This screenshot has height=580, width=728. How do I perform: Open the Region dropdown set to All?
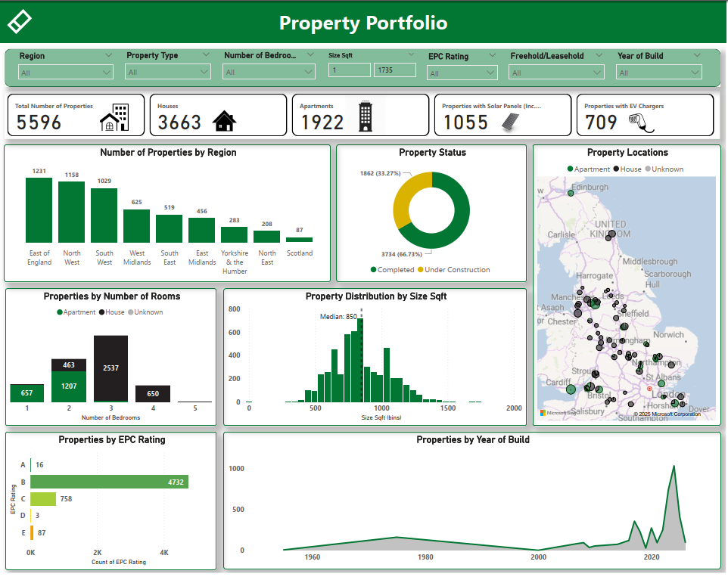[x=66, y=73]
